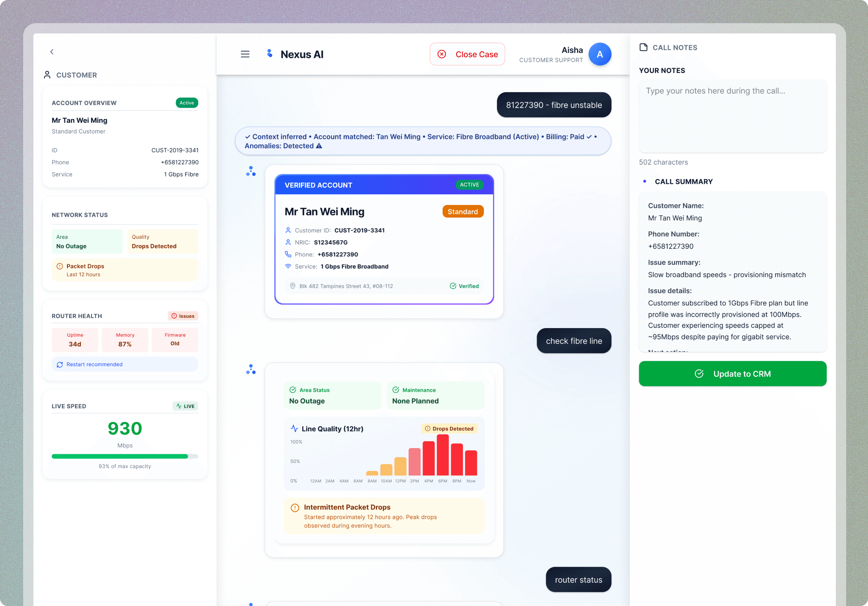
Task: Click the alert icon in Intermittent Packet Drops notice
Action: point(295,507)
